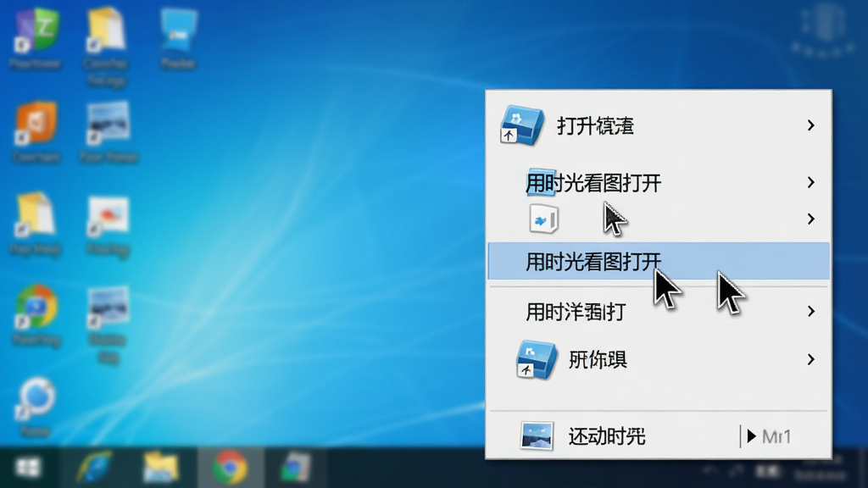
Task: Expand the chevron next to 用时洋蝨打
Action: (810, 312)
